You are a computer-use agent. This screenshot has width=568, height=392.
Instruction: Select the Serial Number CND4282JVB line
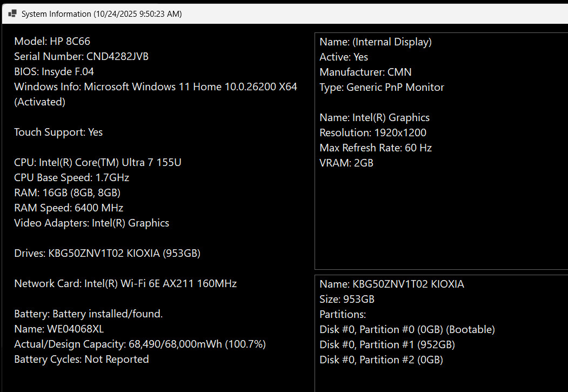coord(82,57)
